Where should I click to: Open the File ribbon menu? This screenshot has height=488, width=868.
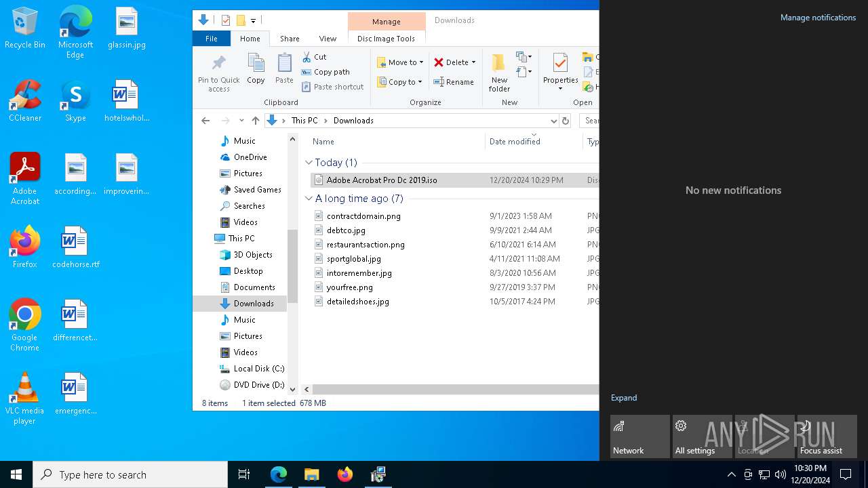[212, 39]
